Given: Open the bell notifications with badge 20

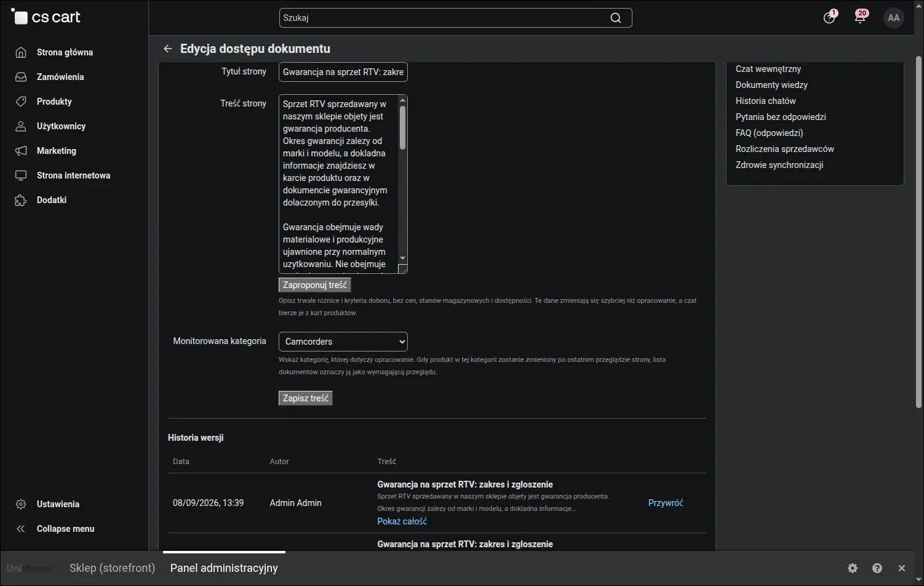Looking at the screenshot, I should click(861, 17).
